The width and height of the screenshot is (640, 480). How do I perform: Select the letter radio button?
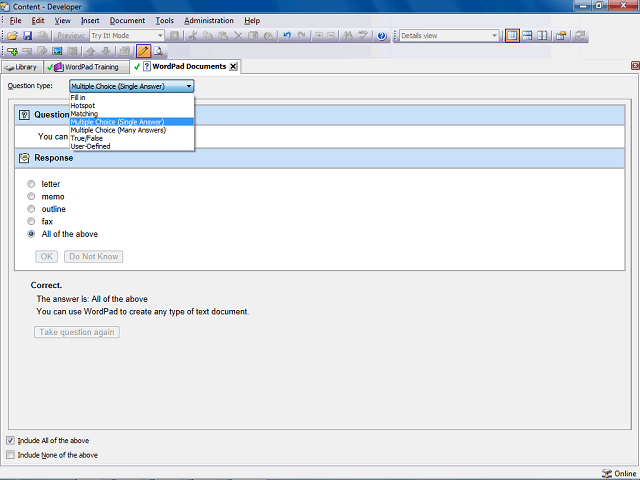(31, 184)
